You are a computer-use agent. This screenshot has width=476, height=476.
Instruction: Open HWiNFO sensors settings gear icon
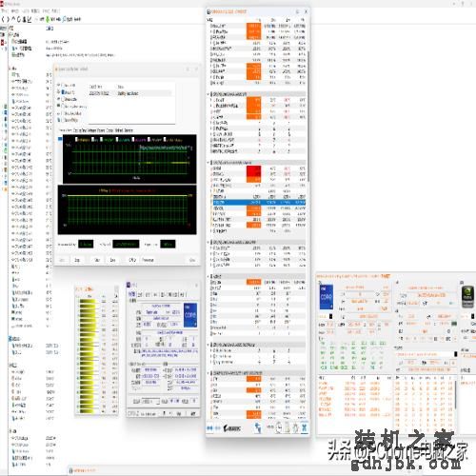click(x=295, y=427)
